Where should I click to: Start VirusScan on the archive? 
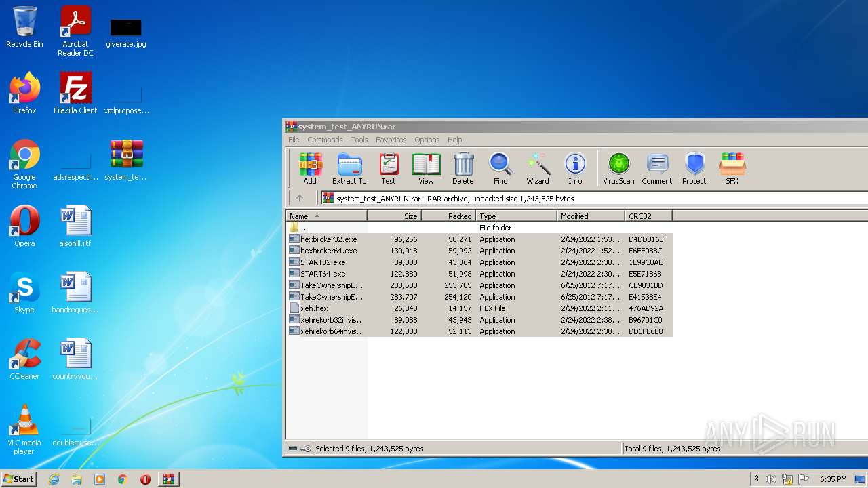(618, 168)
